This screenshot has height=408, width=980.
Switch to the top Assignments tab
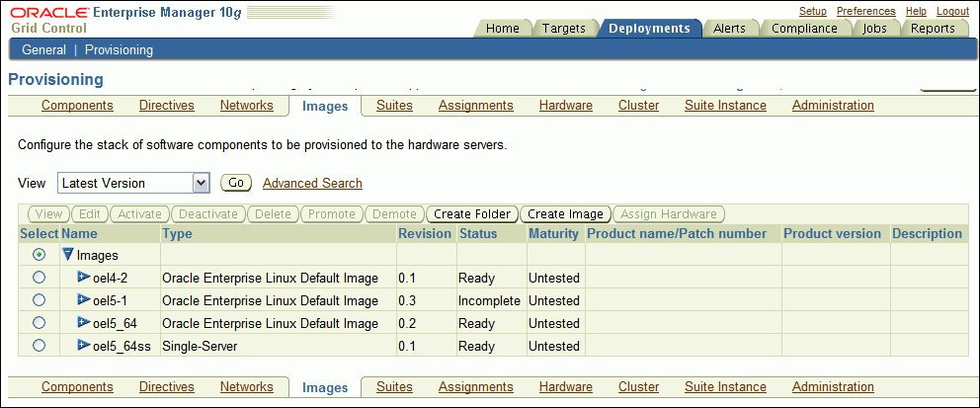475,105
